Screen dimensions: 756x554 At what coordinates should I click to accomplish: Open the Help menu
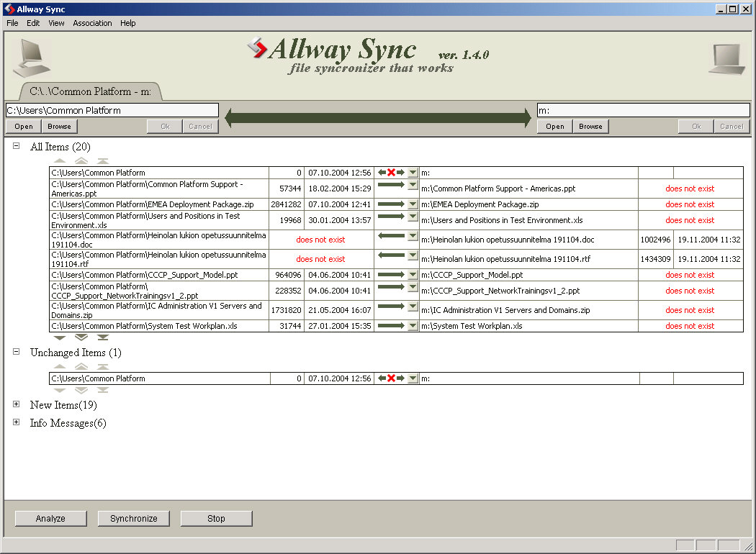(x=127, y=23)
